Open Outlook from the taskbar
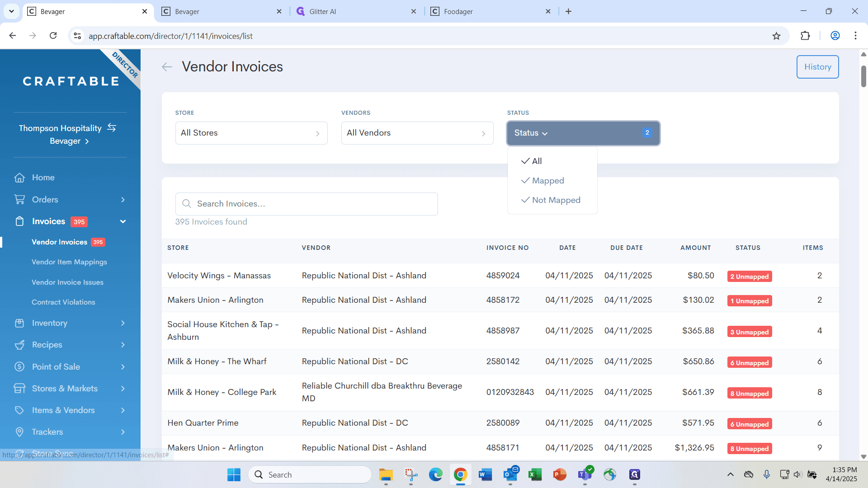Image resolution: width=868 pixels, height=488 pixels. click(510, 475)
